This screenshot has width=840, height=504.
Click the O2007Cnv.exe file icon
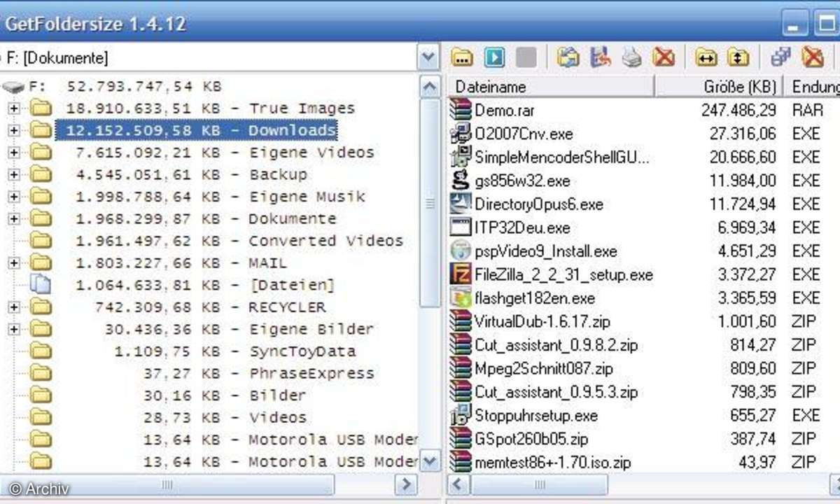[461, 134]
